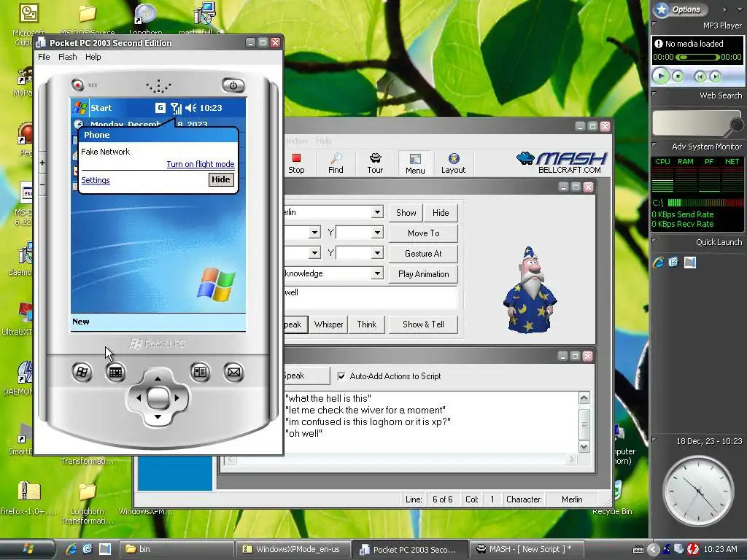Click the Menu toolbar button in MASH
Image resolution: width=747 pixels, height=560 pixels.
point(415,163)
